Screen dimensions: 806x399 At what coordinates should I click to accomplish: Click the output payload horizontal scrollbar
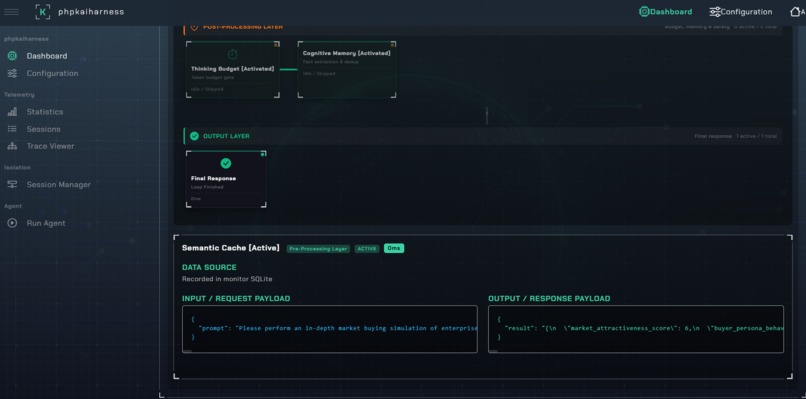494,351
